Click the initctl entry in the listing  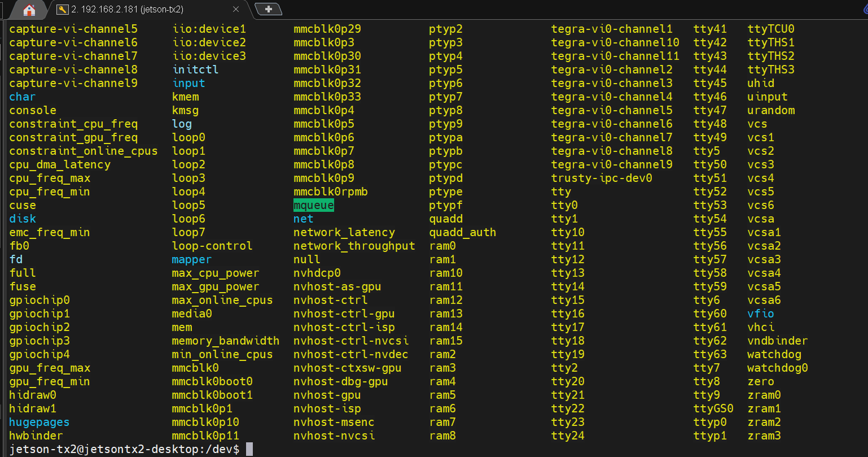195,69
